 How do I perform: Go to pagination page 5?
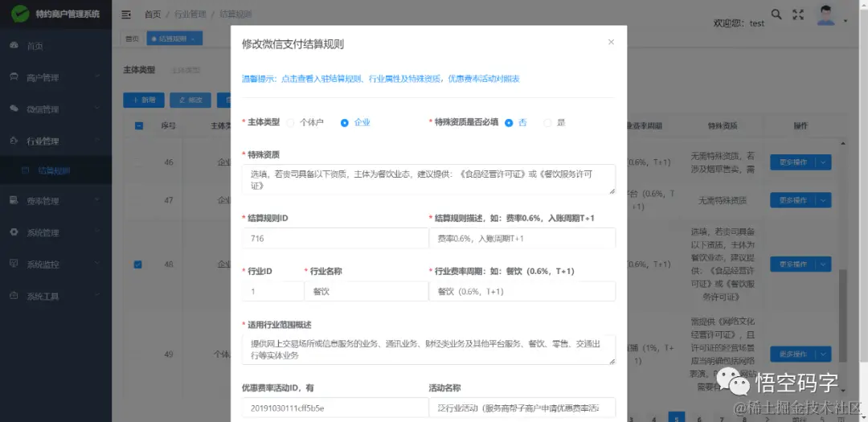(x=676, y=418)
